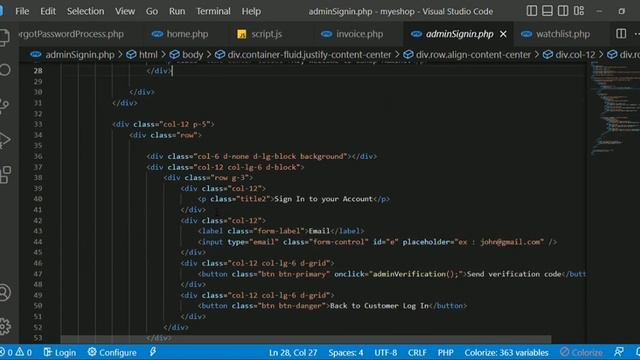Viewport: 640px width, 360px height.
Task: Click text 'Sign In to your Account'
Action: point(324,199)
